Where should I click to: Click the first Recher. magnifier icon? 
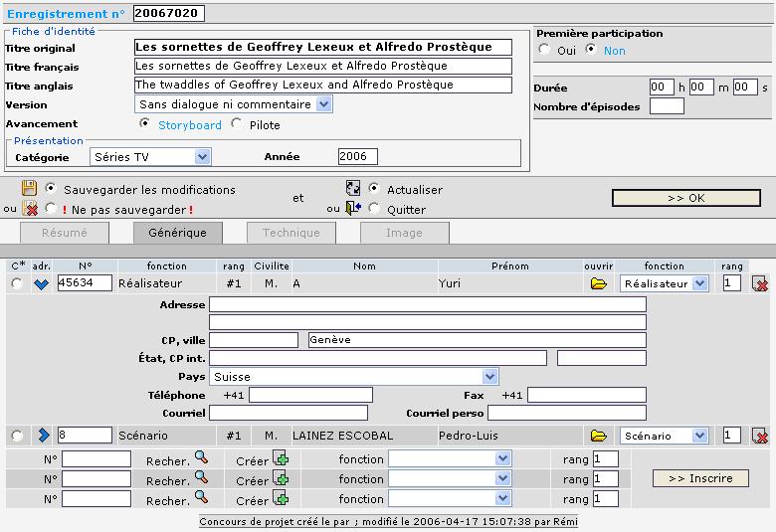pyautogui.click(x=201, y=457)
